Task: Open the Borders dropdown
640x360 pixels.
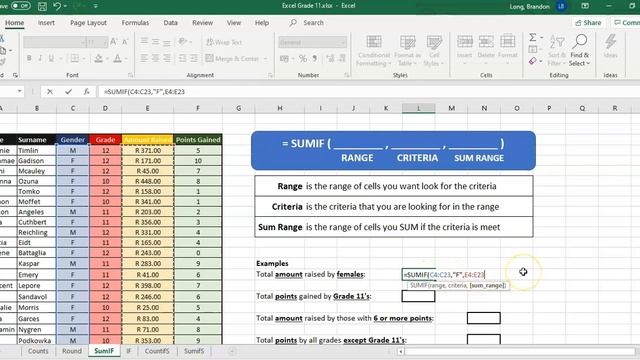Action: (84, 58)
